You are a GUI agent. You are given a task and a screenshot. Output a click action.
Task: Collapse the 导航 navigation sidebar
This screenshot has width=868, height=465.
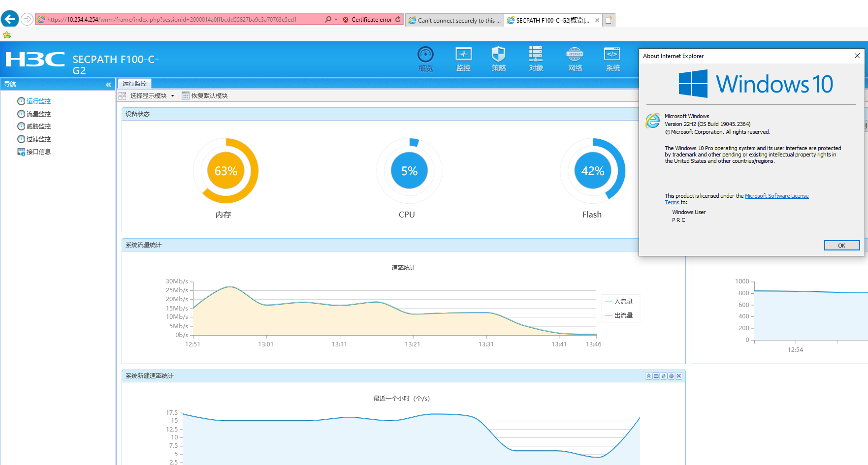(x=108, y=85)
